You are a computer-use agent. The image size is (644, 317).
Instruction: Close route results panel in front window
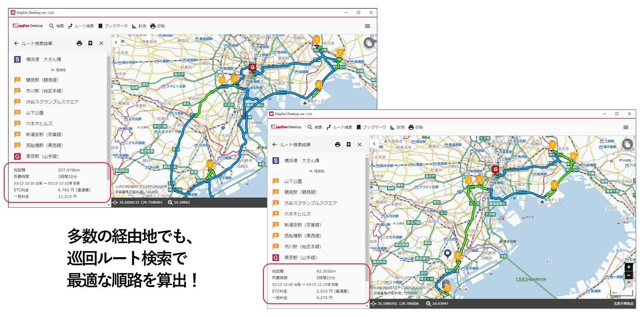(x=360, y=144)
